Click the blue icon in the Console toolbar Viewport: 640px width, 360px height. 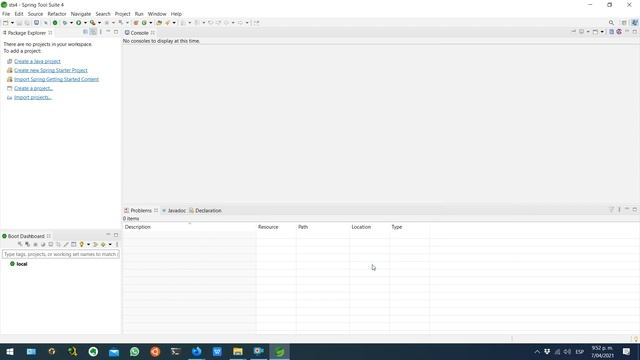point(611,32)
